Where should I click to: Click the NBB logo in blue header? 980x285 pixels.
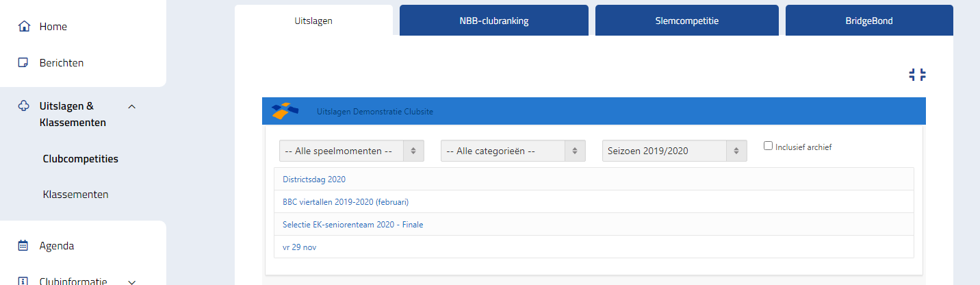[x=285, y=111]
